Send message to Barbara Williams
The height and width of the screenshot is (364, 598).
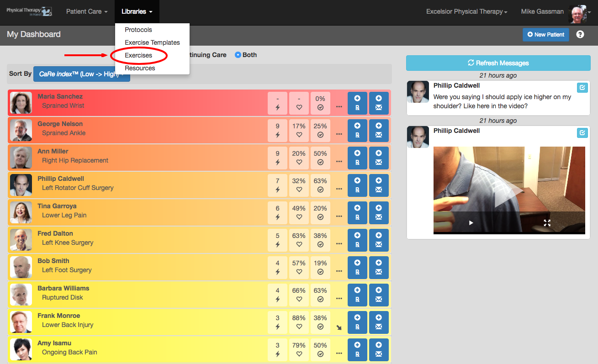379,295
